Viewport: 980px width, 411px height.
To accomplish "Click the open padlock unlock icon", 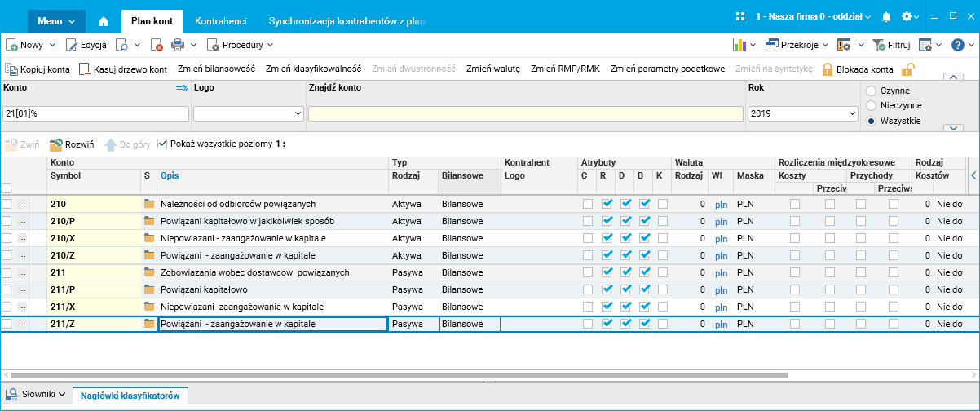I will click(907, 69).
